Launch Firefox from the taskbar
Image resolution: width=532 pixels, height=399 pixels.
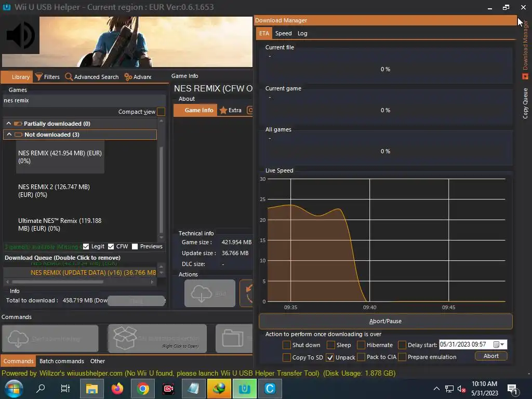pos(117,389)
